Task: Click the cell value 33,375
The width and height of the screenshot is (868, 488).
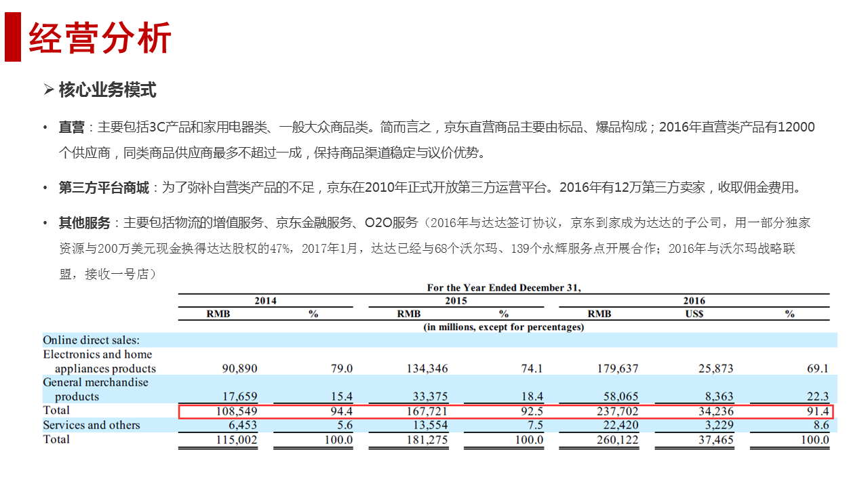Action: coord(430,396)
